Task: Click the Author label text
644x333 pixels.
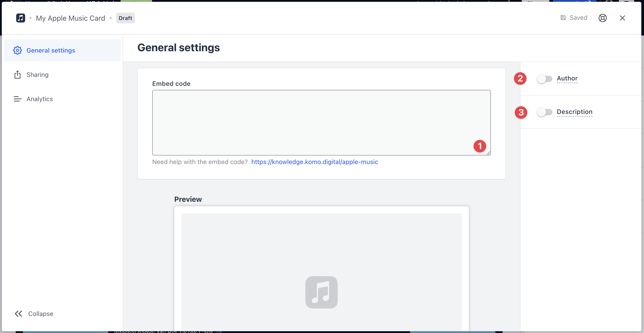Action: click(567, 78)
